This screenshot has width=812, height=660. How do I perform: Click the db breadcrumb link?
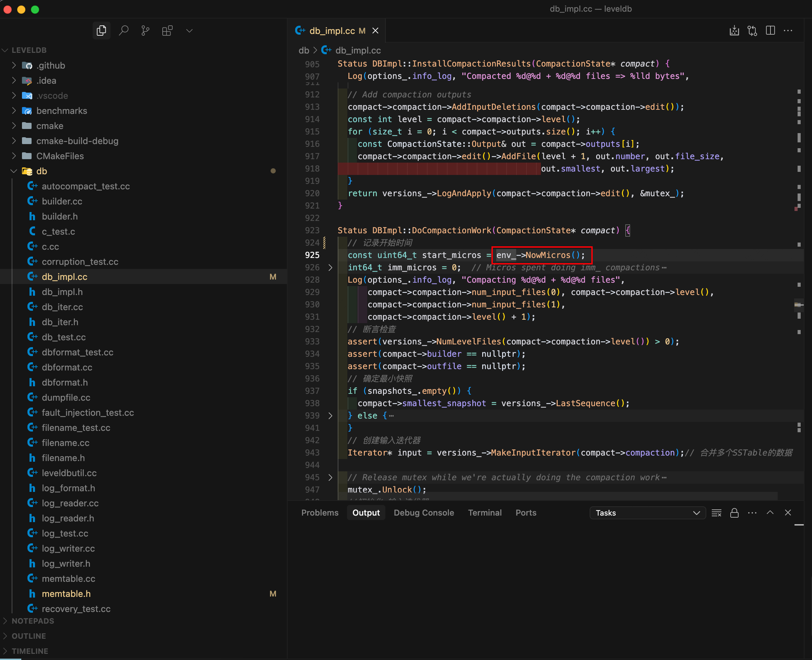click(303, 50)
